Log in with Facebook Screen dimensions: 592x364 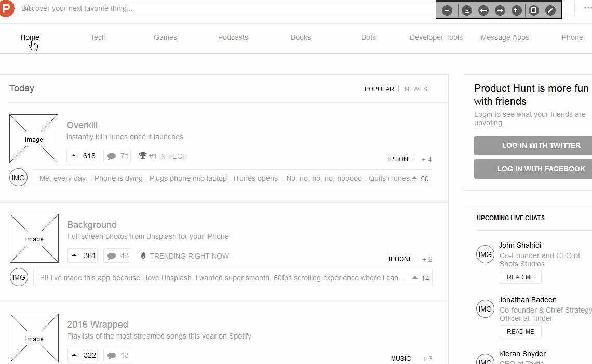click(x=533, y=169)
